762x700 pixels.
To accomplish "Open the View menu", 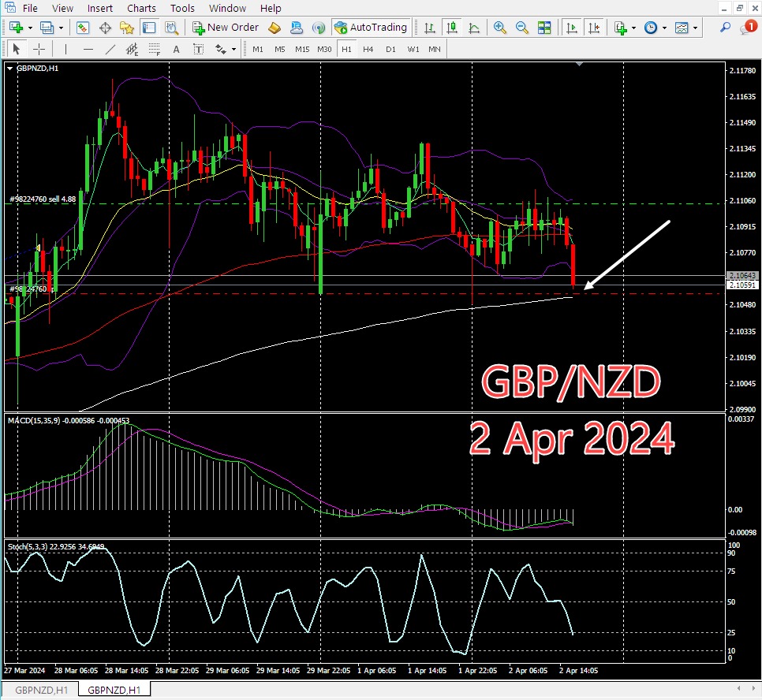I will [x=62, y=8].
